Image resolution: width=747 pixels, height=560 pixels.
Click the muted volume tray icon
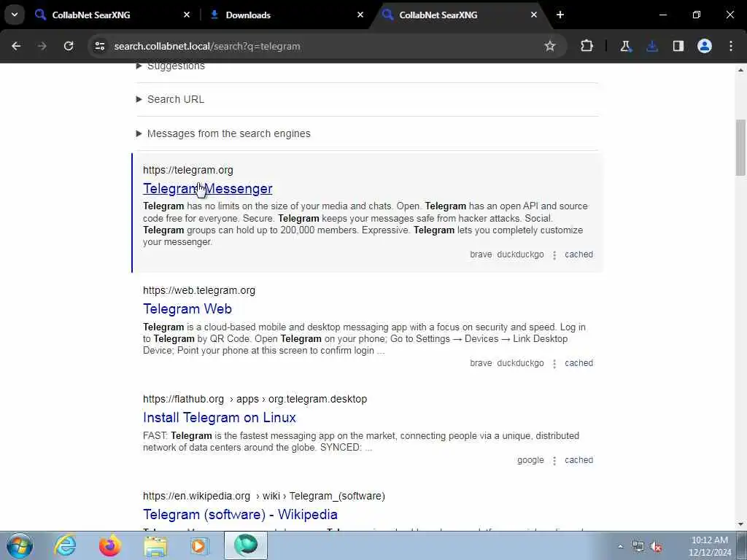657,547
